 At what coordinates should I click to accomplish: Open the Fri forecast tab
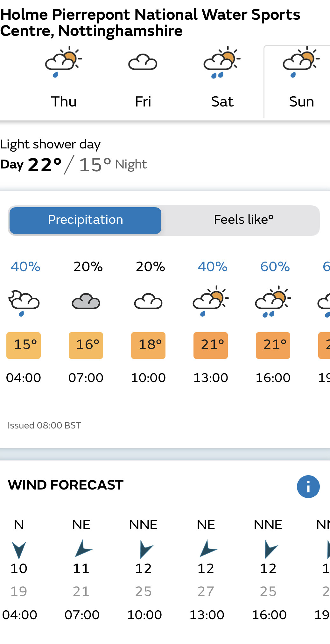(x=143, y=82)
